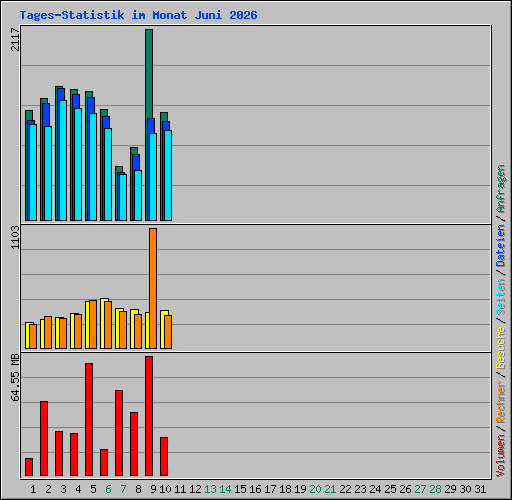Viewport: 512px width, 500px height.
Task: Click the cyan Seiten bar for day 1
Action: tap(33, 172)
